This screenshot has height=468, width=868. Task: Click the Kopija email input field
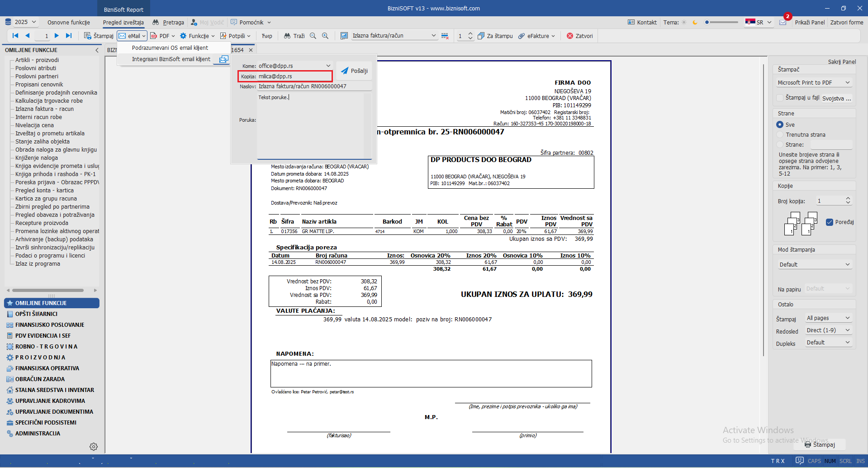294,76
